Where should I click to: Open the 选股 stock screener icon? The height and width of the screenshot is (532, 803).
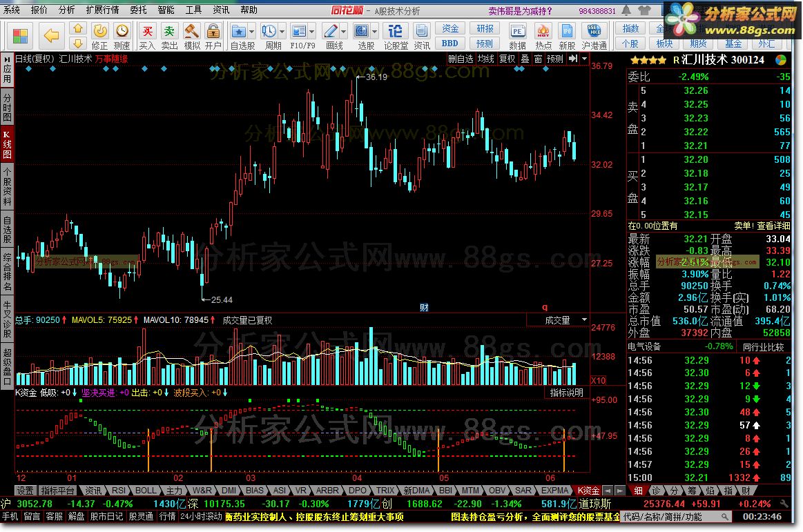pyautogui.click(x=362, y=32)
